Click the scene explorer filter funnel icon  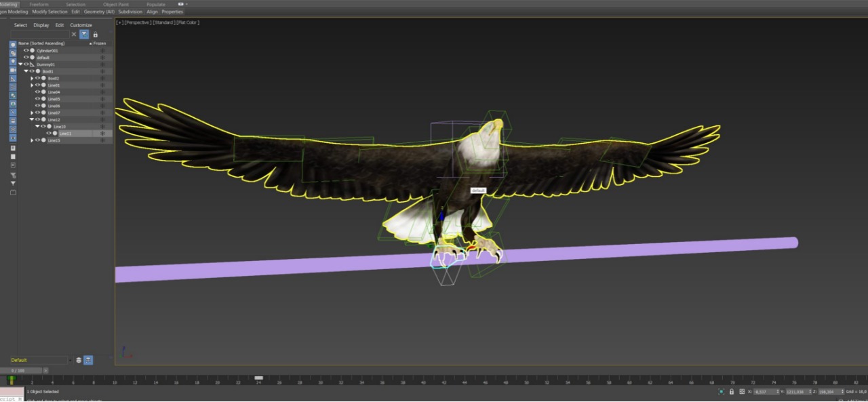[84, 35]
